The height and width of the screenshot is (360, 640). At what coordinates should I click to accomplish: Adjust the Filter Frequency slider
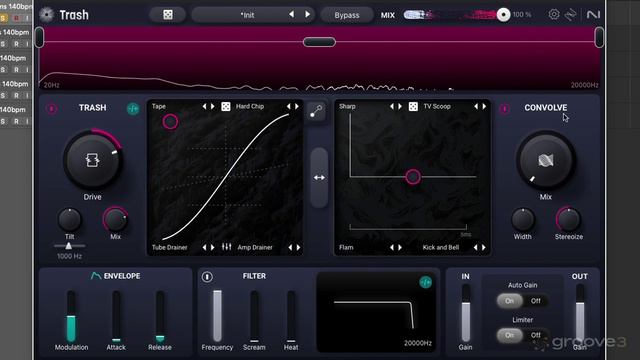217,316
